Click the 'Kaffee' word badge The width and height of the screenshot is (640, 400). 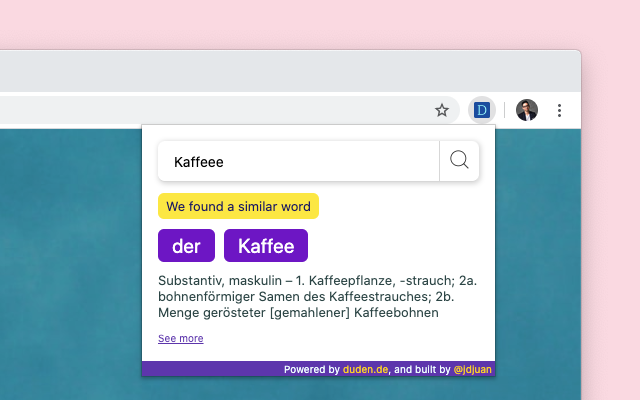266,245
